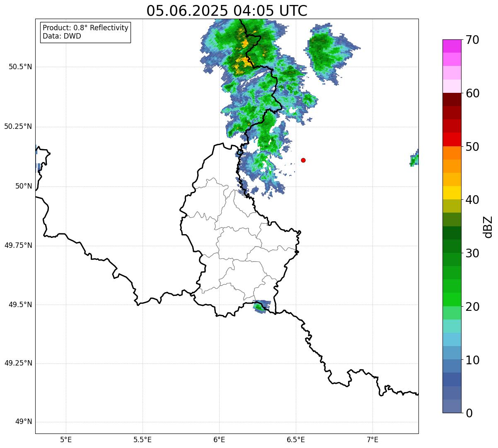This screenshot has height=448, width=498.
Task: Select the 40 dBZ colorbar tick label
Action: click(472, 200)
